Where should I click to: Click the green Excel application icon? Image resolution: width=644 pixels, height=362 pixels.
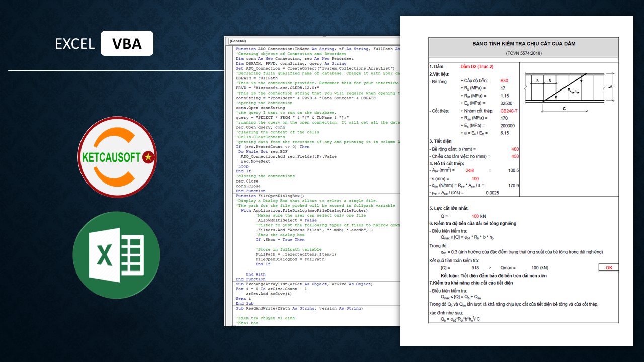point(117,255)
